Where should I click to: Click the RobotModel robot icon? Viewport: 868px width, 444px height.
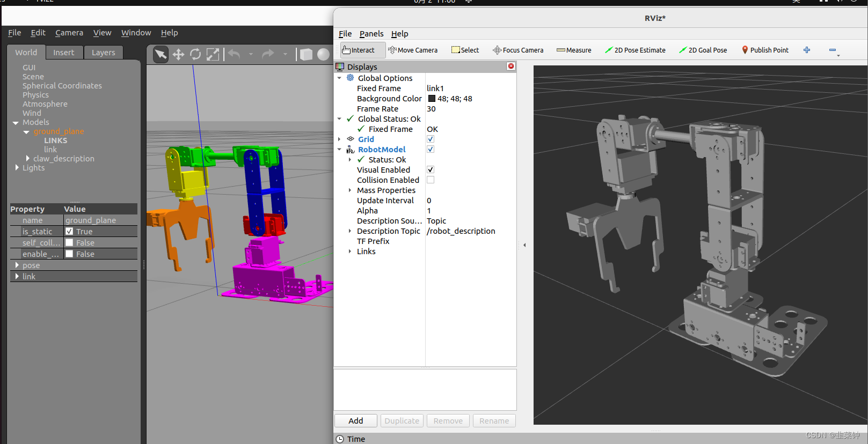351,149
